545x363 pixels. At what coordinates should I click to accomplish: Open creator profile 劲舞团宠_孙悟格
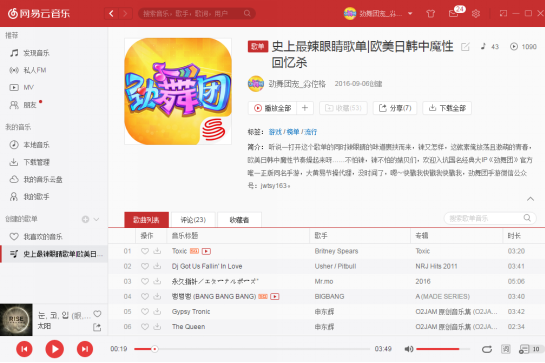pyautogui.click(x=297, y=84)
